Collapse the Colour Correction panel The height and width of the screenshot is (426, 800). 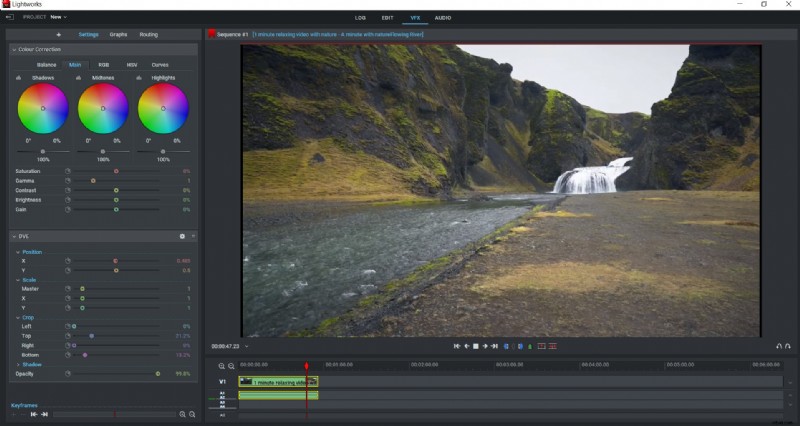(13, 49)
